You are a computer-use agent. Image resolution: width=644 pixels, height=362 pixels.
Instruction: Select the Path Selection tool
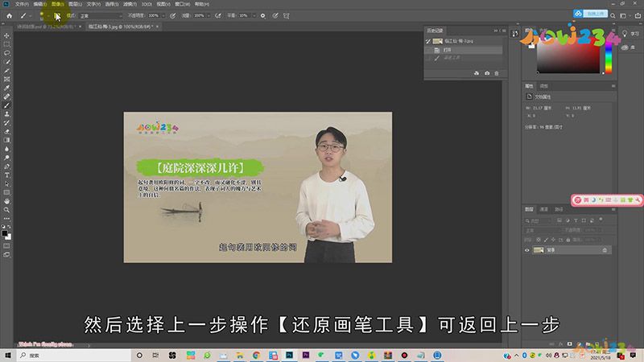[6, 184]
